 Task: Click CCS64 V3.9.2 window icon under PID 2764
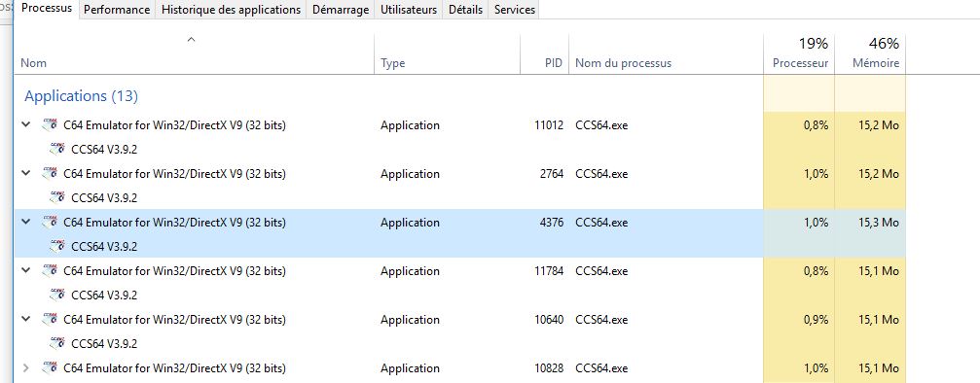(x=57, y=198)
